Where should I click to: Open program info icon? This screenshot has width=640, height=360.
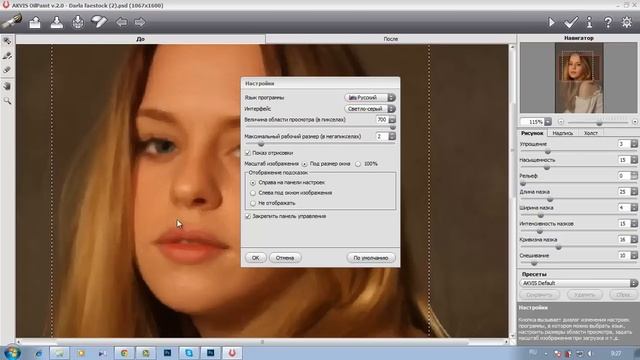pos(589,22)
